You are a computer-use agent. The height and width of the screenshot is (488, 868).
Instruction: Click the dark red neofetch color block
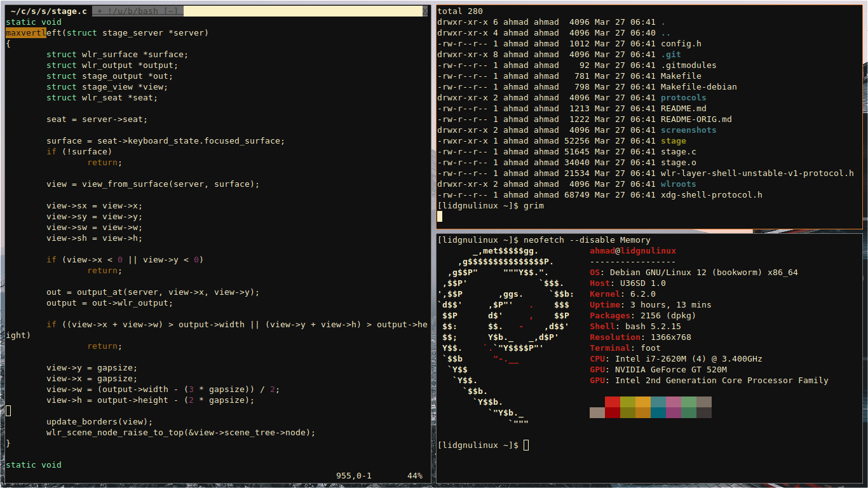coord(613,412)
